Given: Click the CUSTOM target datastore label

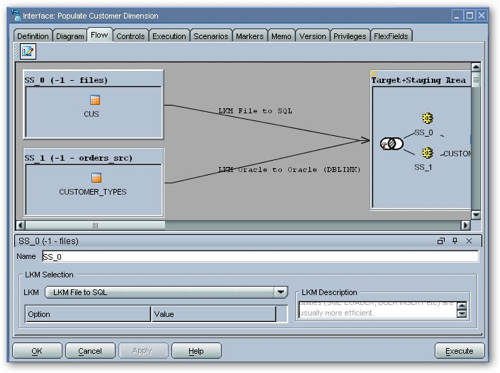Looking at the screenshot, I should 457,154.
